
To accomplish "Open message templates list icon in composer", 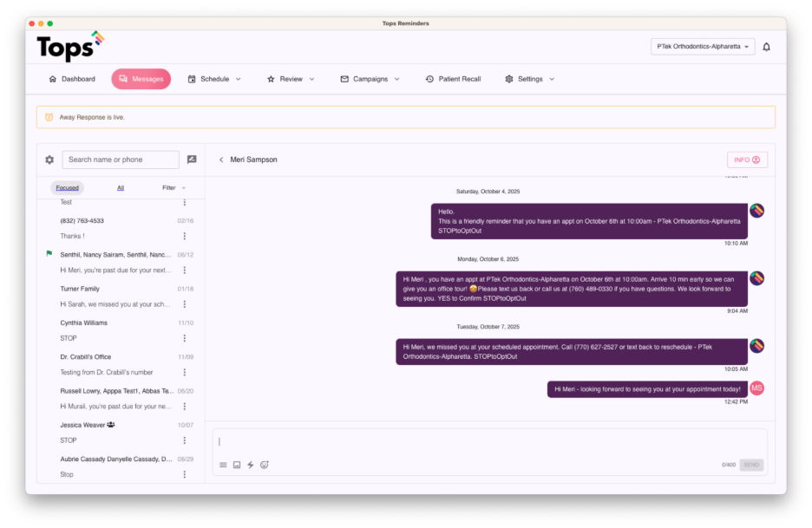I will click(x=223, y=465).
